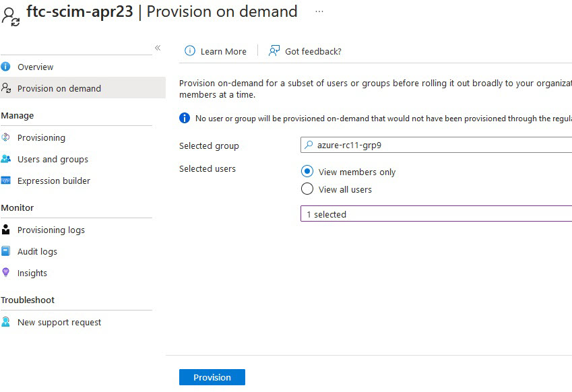Viewport: 572px width, 392px height.
Task: Click the Provisioning sync icon
Action: [6, 137]
